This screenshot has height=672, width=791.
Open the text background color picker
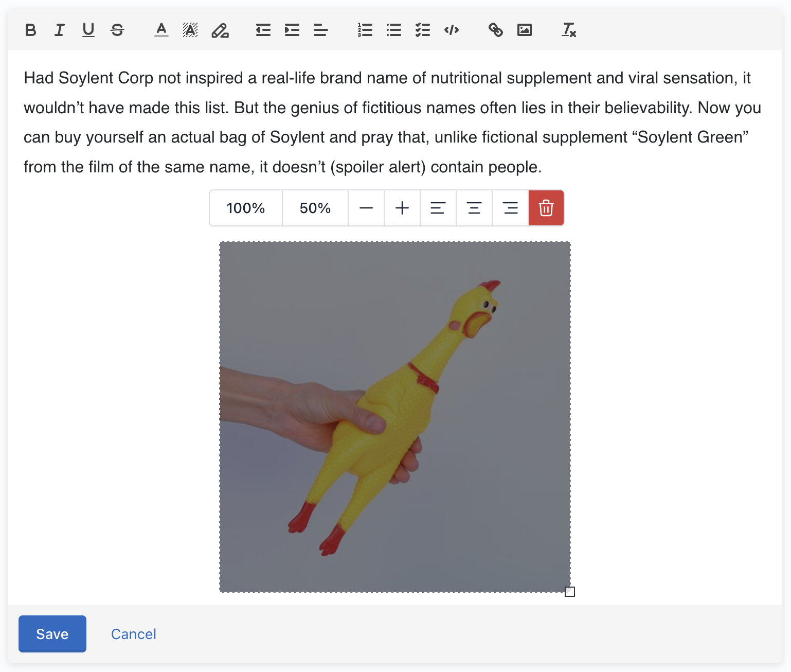click(x=190, y=30)
